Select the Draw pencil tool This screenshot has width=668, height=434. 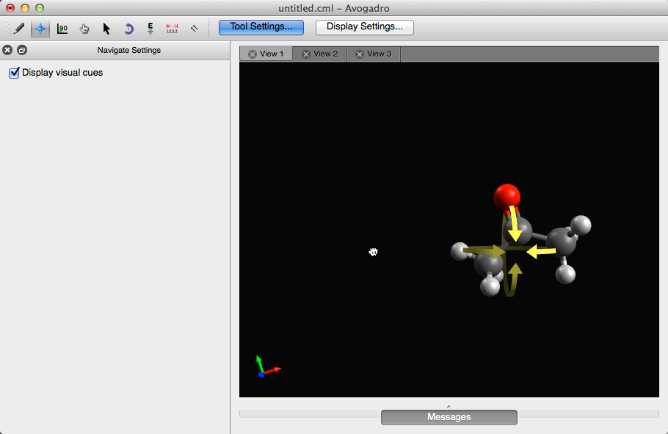point(19,28)
